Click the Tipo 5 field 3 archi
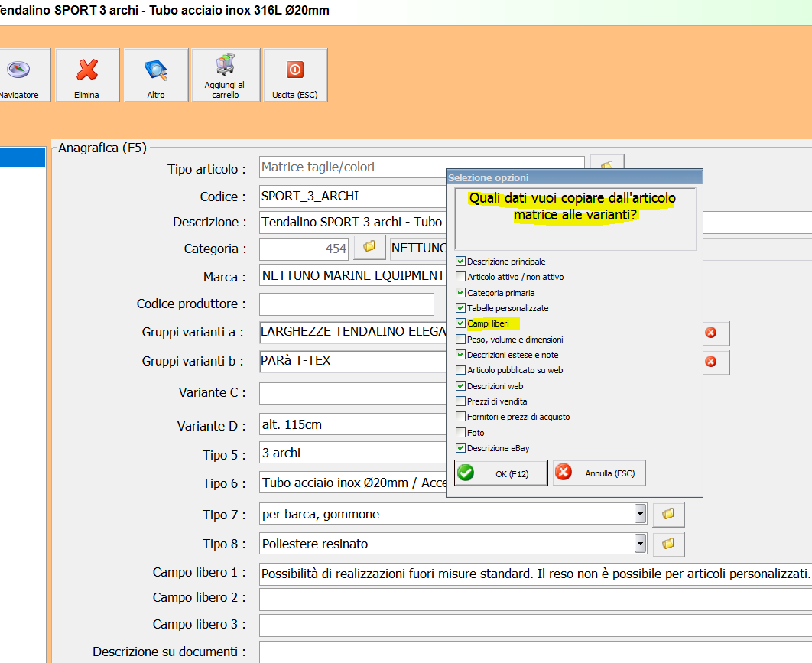Image resolution: width=812 pixels, height=663 pixels. 352,453
